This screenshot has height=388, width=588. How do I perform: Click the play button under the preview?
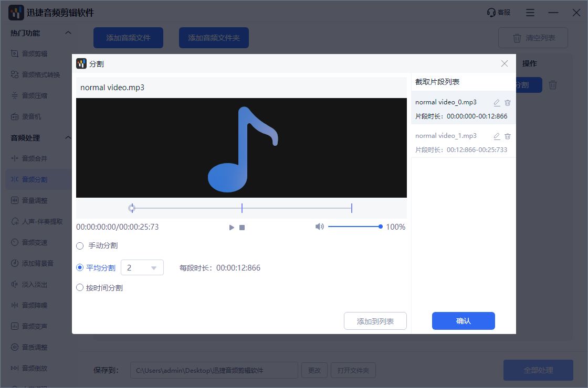(x=232, y=228)
